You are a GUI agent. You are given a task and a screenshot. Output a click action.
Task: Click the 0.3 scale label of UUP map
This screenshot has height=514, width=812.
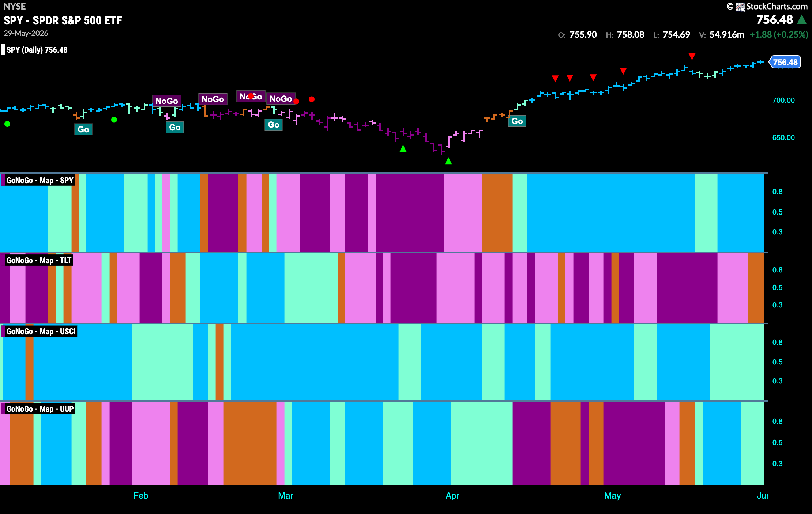tap(778, 464)
